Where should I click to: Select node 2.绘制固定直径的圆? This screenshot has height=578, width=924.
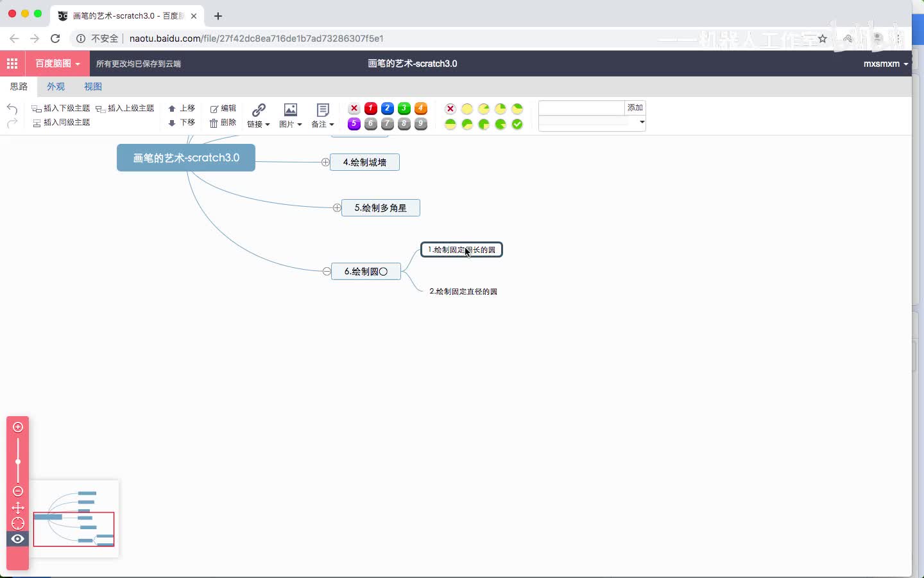pos(463,292)
